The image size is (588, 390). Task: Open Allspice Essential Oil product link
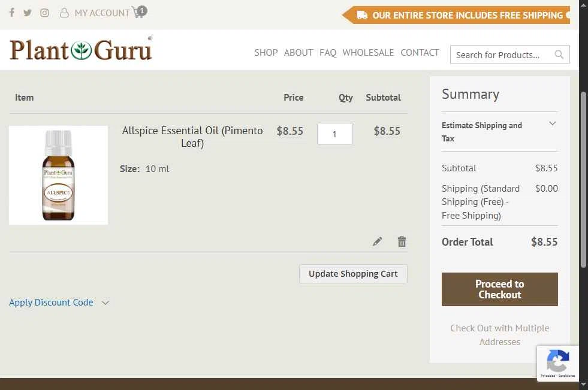coord(192,137)
